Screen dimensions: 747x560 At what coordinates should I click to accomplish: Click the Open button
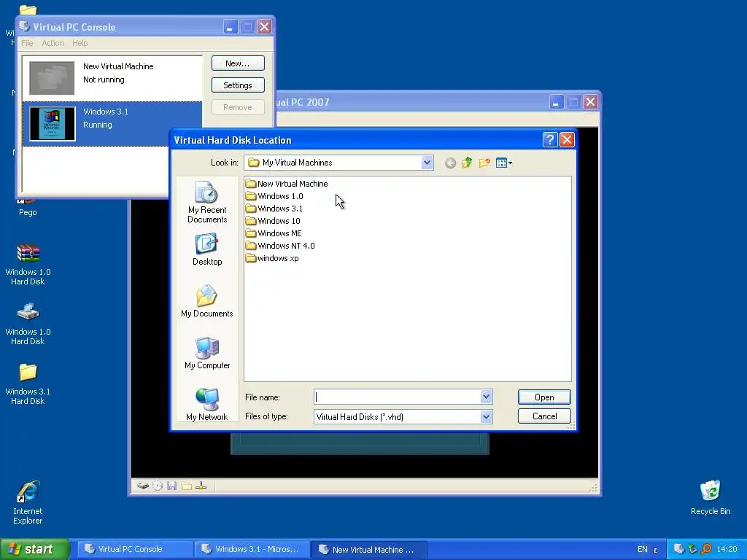pyautogui.click(x=544, y=397)
